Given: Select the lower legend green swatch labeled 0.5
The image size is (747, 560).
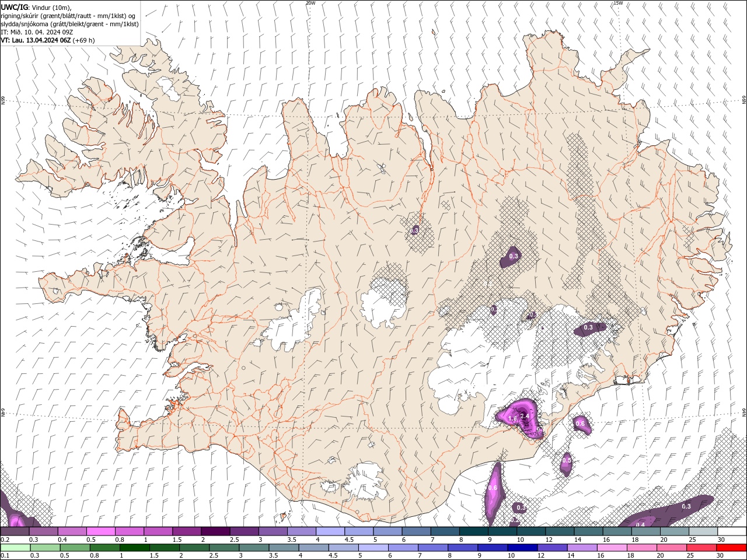Looking at the screenshot, I should tap(75, 548).
